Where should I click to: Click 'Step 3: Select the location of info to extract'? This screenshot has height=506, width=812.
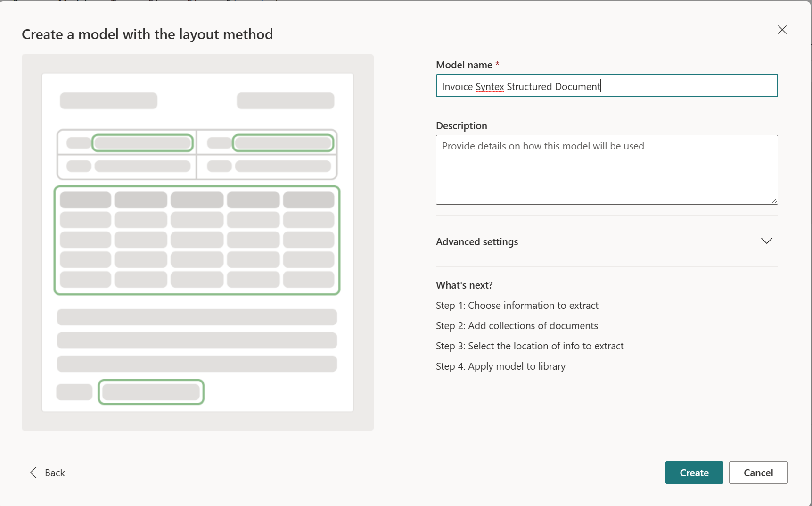coord(530,346)
